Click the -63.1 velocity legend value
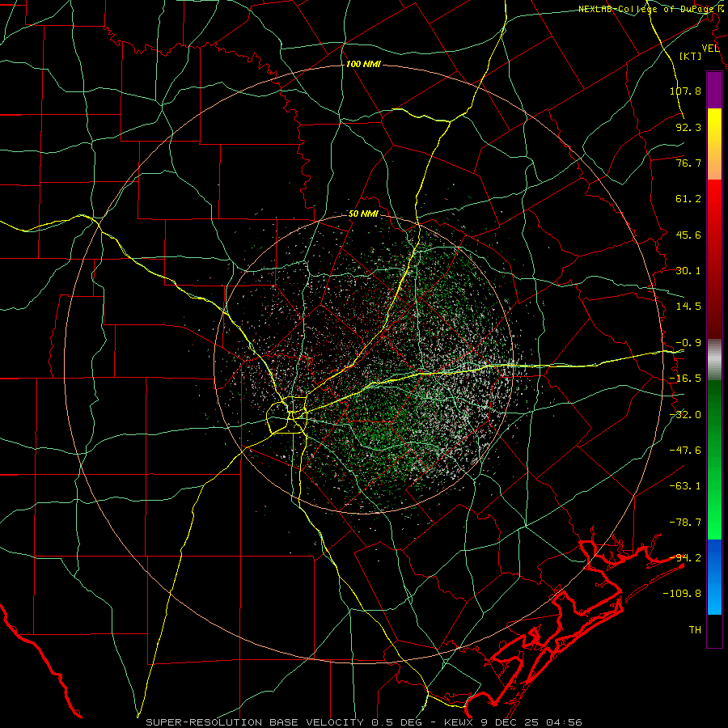728x728 pixels. (x=685, y=486)
